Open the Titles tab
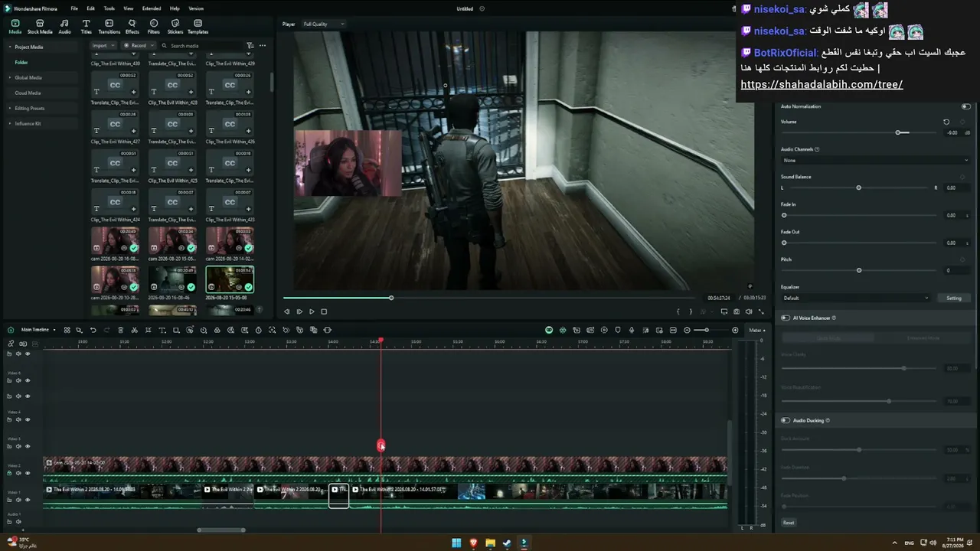980x551 pixels. tap(86, 27)
